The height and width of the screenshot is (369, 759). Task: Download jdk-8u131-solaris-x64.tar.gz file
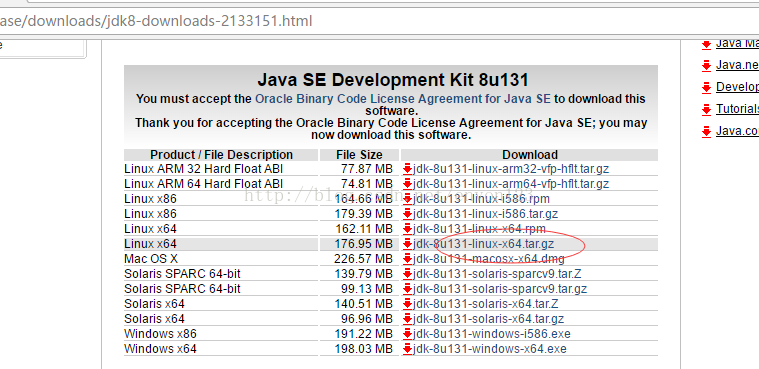pyautogui.click(x=488, y=319)
